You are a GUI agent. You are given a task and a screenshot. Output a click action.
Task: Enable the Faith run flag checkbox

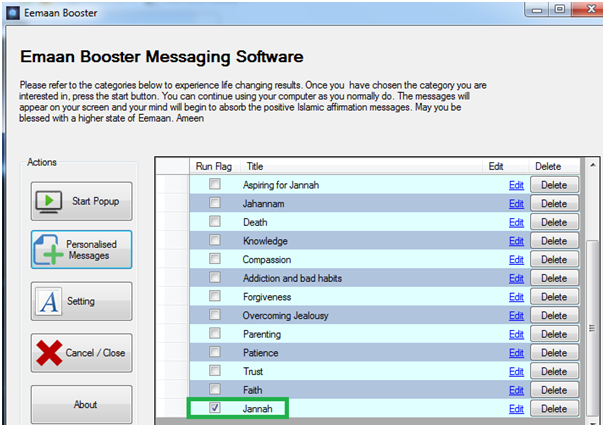(214, 389)
